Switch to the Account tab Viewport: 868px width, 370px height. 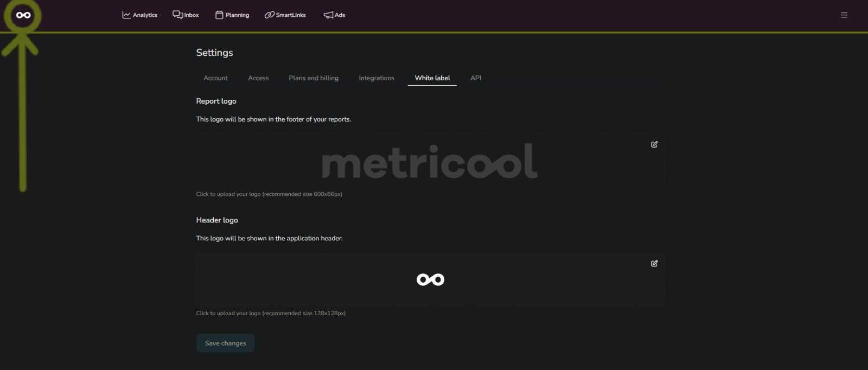(215, 78)
